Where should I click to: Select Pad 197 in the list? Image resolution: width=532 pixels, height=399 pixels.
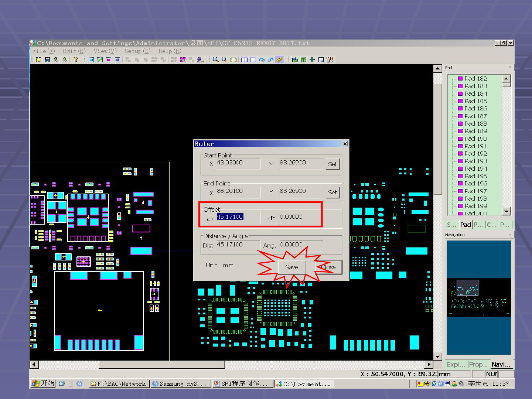coord(476,191)
